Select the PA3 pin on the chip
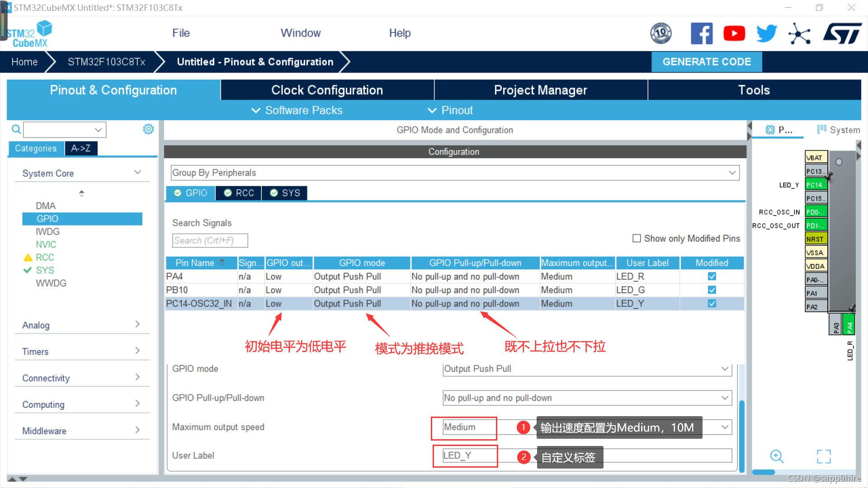 coord(835,324)
